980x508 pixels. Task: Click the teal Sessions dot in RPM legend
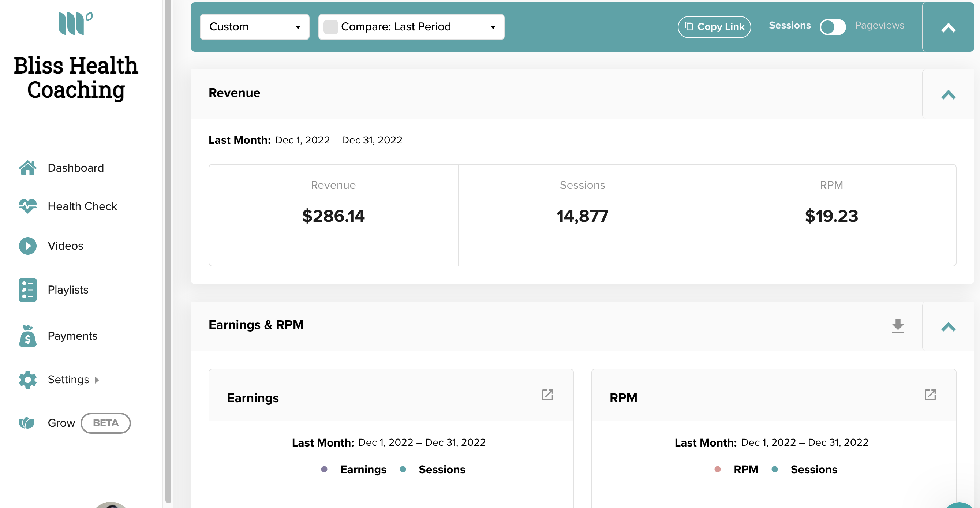[x=775, y=469]
